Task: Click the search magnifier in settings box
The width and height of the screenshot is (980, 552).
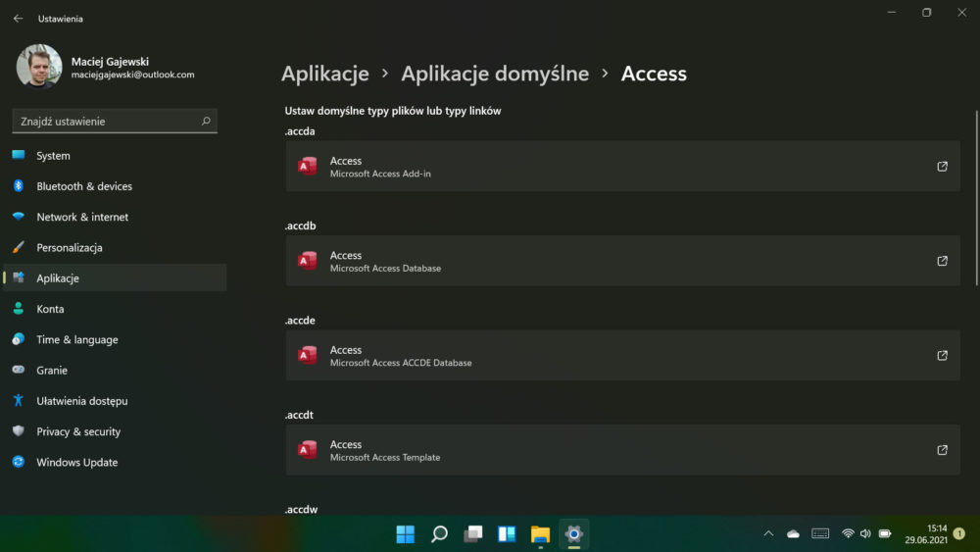Action: click(206, 122)
